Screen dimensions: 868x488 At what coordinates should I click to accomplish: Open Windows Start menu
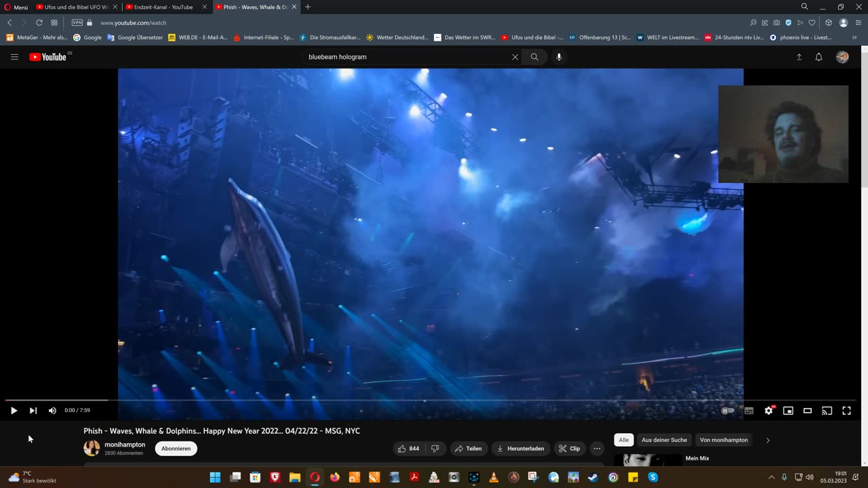tap(215, 477)
